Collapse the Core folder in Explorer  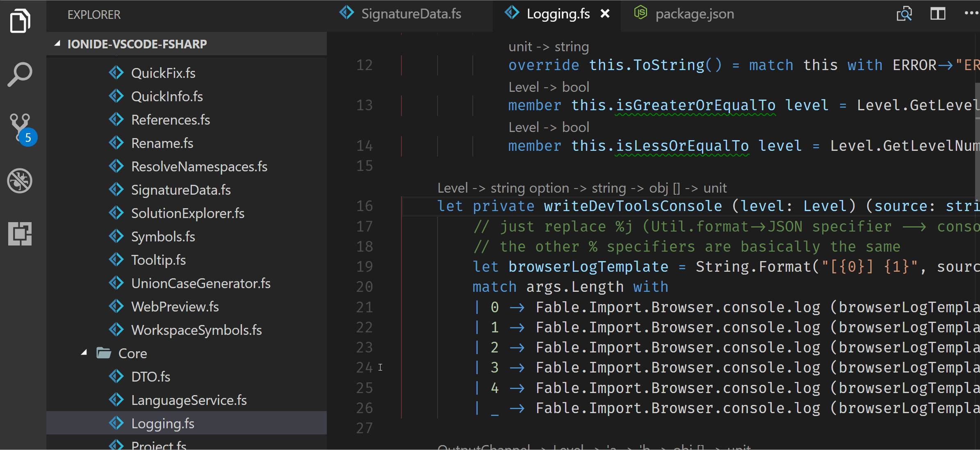tap(84, 352)
